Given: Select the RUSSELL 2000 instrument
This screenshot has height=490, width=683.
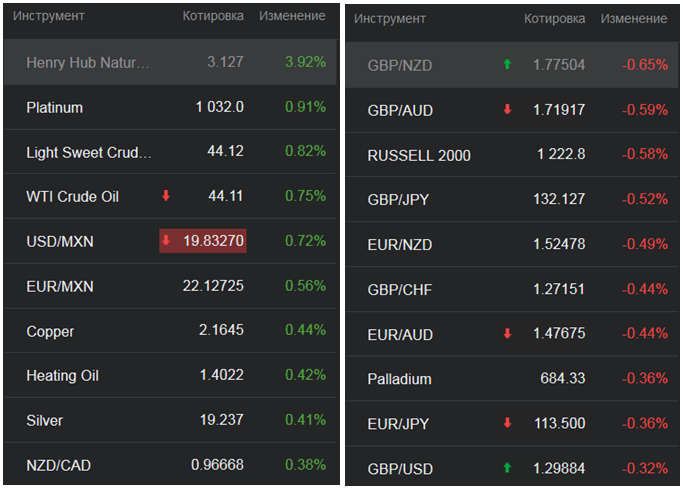Looking at the screenshot, I should (419, 155).
